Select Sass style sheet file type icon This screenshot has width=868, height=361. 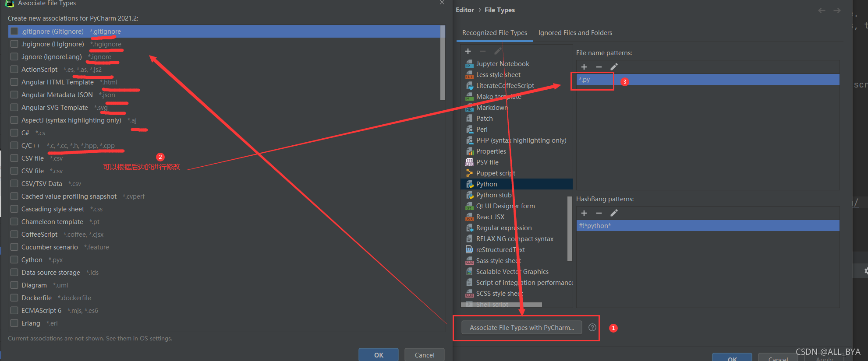coord(469,261)
